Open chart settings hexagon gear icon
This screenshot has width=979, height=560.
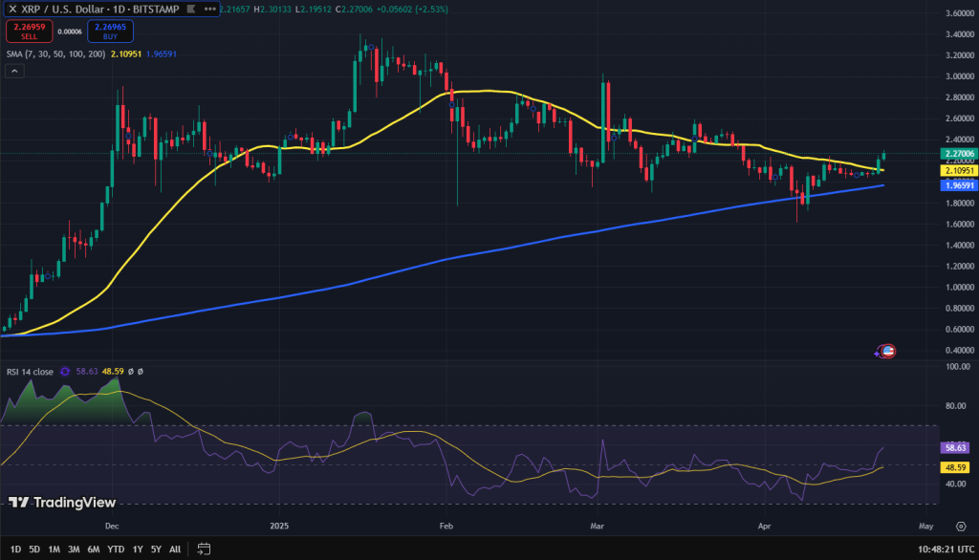point(961,527)
